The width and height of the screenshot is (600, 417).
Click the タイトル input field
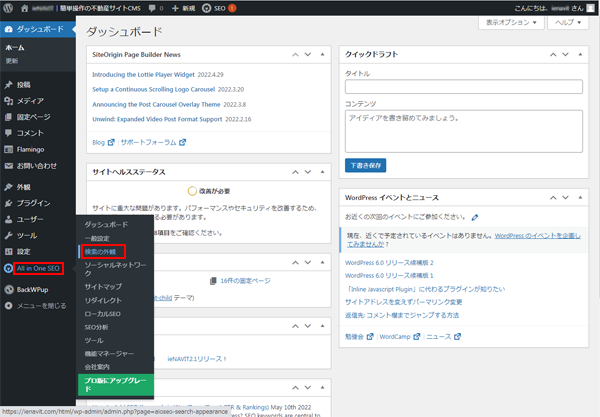(x=464, y=86)
